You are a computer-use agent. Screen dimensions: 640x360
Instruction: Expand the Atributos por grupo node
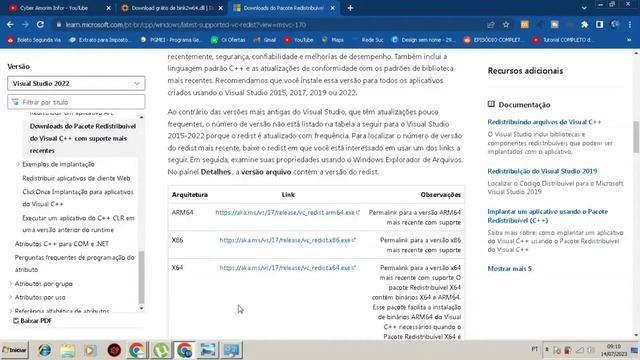(x=11, y=284)
